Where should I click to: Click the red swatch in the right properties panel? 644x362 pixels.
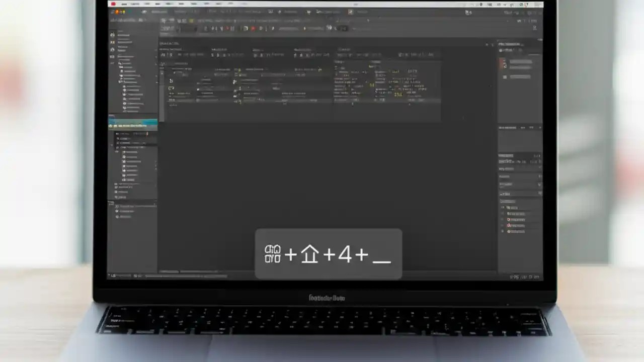(x=502, y=63)
